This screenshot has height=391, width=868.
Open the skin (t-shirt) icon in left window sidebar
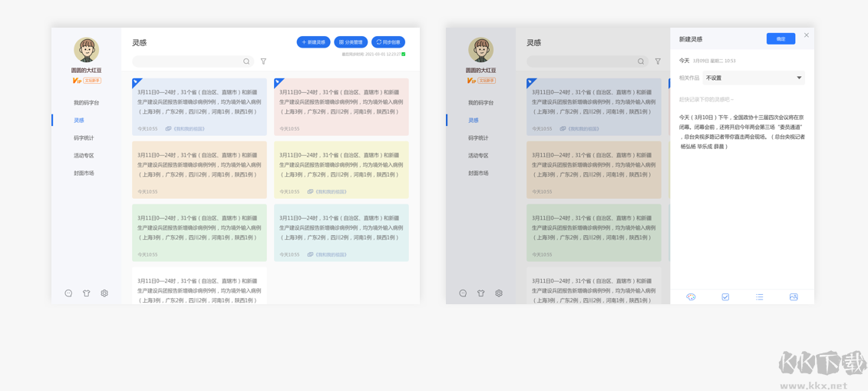pyautogui.click(x=87, y=293)
